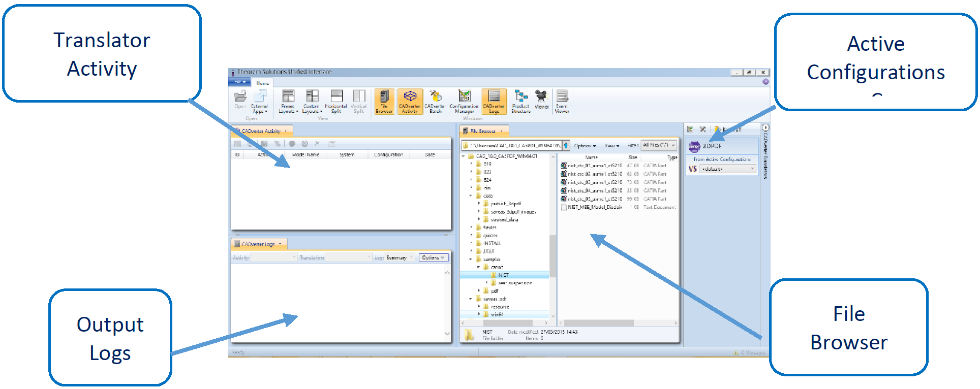Select file nist_ctc_05_asme1_ct5210
This screenshot has height=389, width=980.
[592, 199]
